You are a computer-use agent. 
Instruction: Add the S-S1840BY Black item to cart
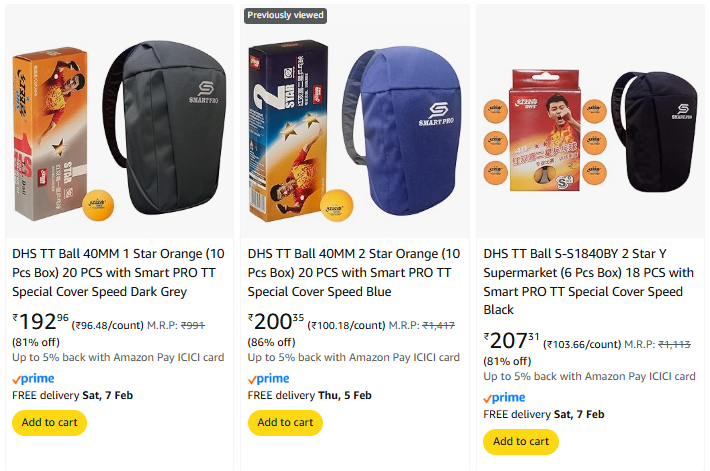tap(521, 441)
